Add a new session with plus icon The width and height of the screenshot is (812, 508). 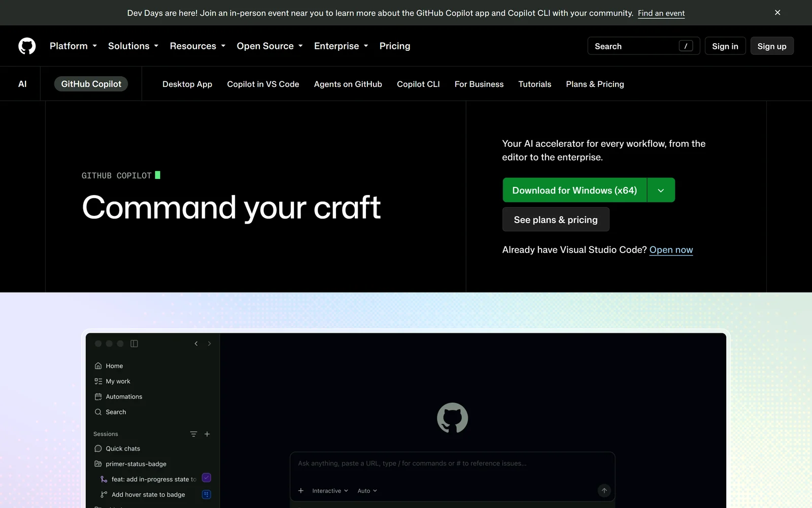(x=207, y=434)
